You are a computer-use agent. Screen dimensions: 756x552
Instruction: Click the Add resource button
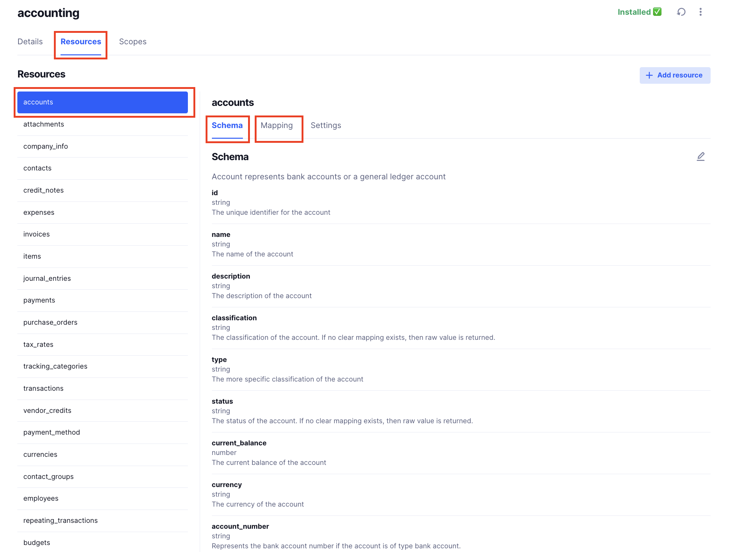[674, 75]
